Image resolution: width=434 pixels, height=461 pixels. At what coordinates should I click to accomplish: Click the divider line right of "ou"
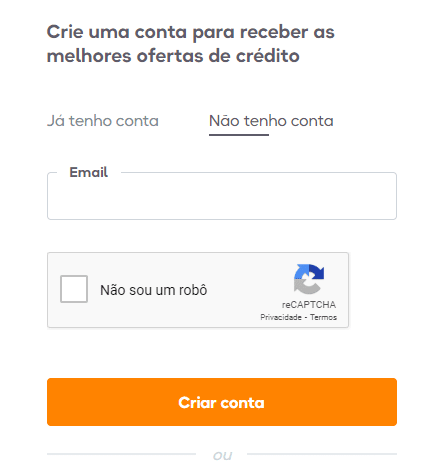(322, 454)
